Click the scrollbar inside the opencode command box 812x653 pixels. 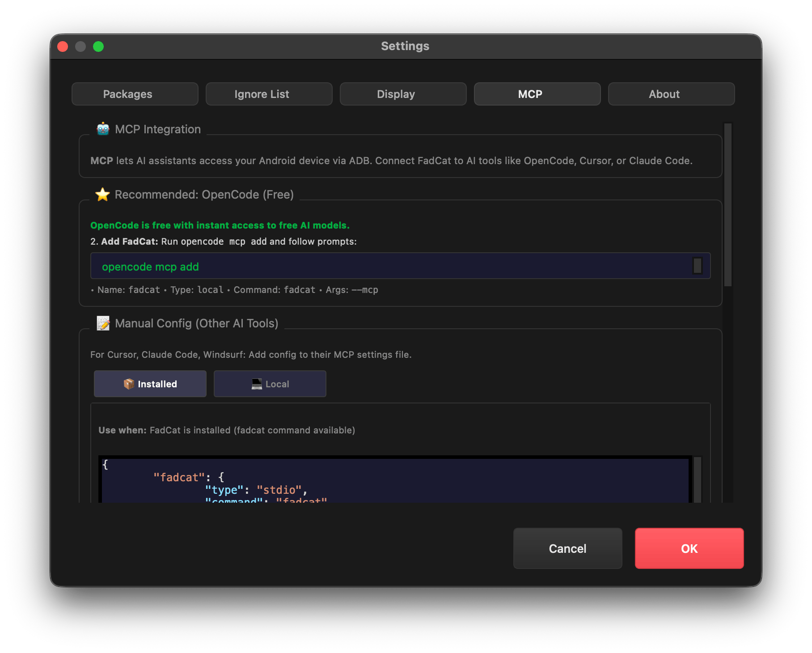[x=698, y=266]
